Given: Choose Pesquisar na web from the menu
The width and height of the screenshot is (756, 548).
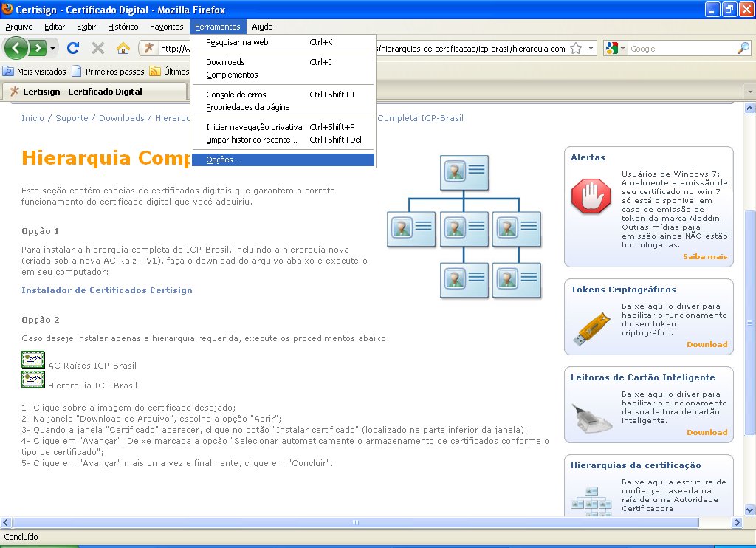Looking at the screenshot, I should pos(283,42).
